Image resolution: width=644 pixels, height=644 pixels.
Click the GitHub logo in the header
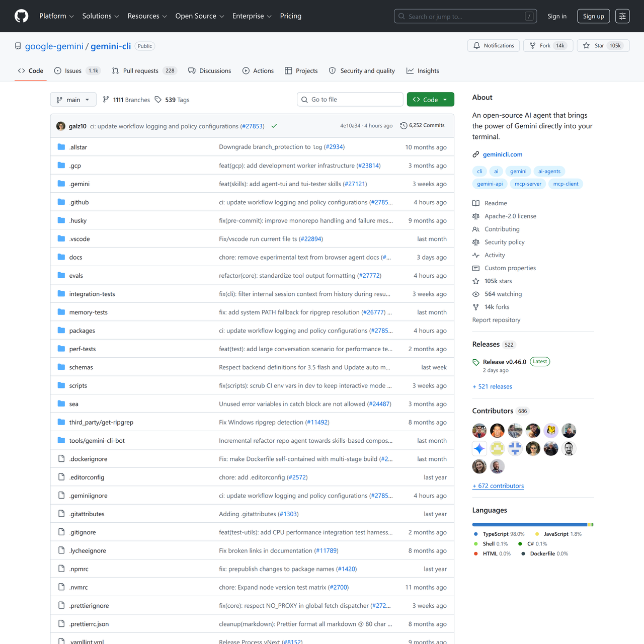(22, 16)
